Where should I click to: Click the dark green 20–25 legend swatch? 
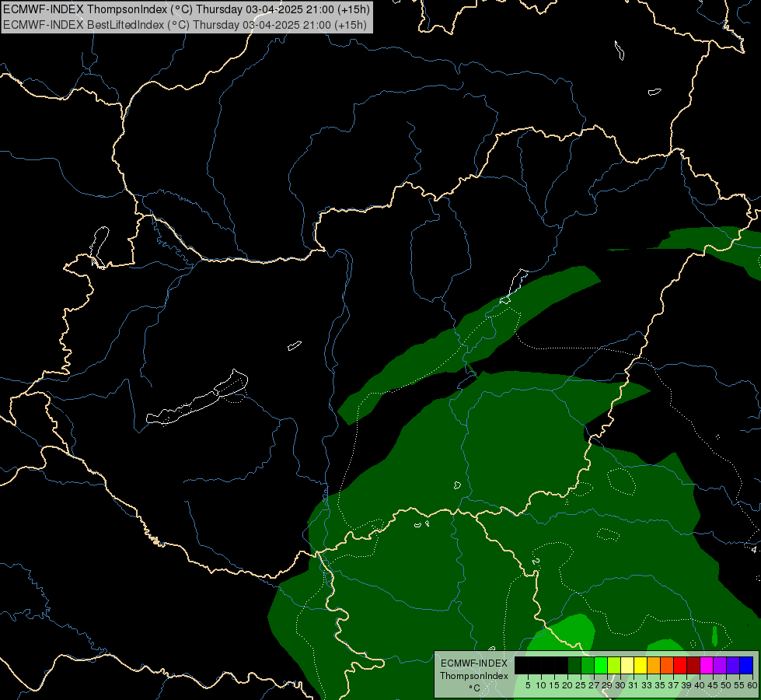574,665
